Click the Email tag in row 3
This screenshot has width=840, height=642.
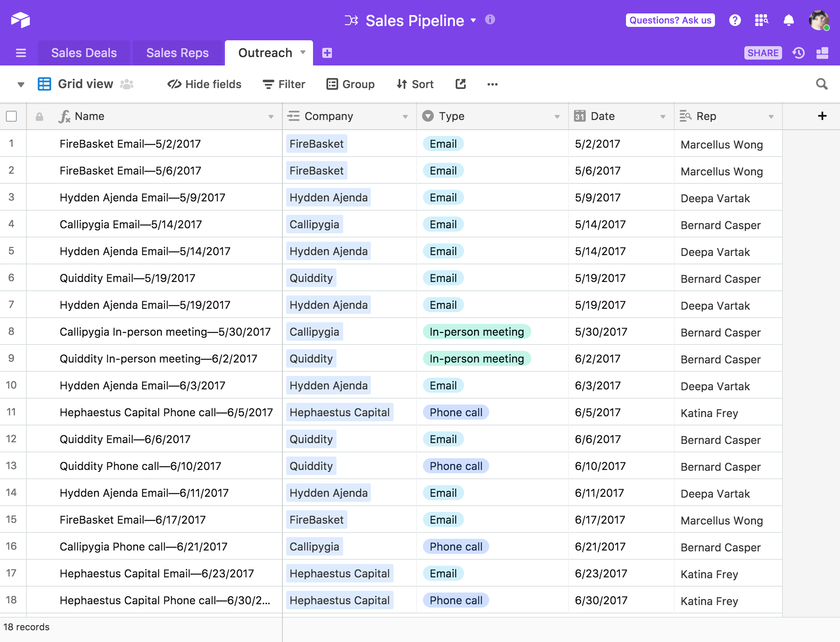point(443,198)
